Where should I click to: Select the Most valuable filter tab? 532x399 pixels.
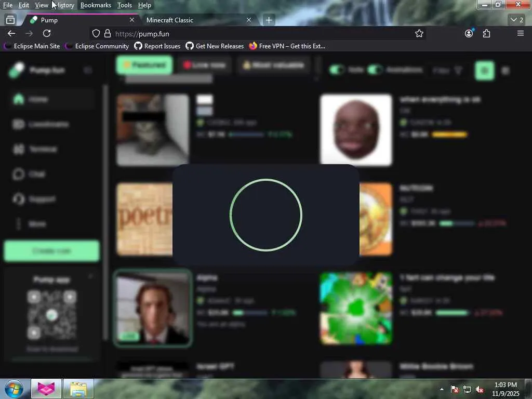[273, 65]
